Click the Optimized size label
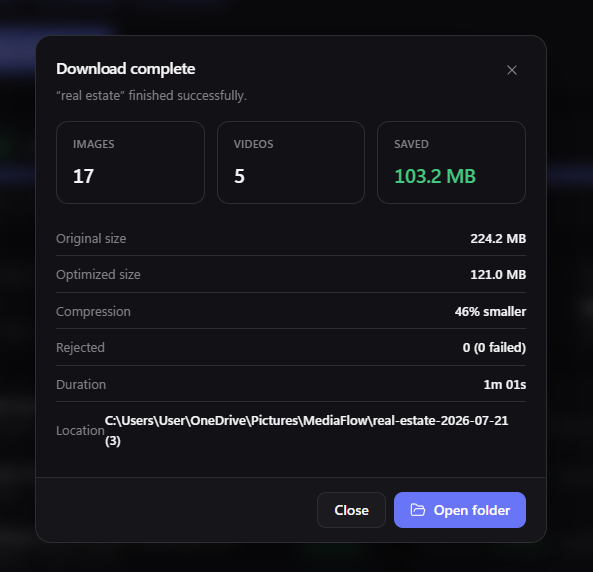 (x=98, y=275)
